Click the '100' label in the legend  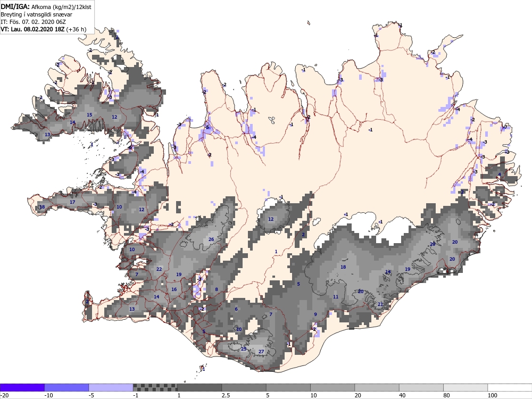click(493, 395)
